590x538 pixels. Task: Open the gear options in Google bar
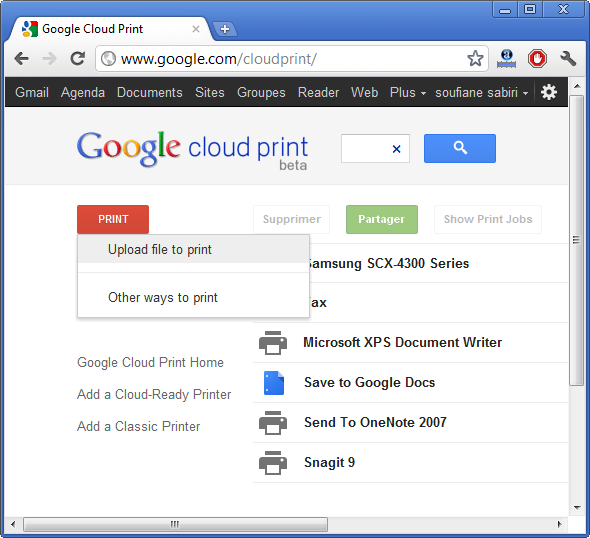pos(549,92)
